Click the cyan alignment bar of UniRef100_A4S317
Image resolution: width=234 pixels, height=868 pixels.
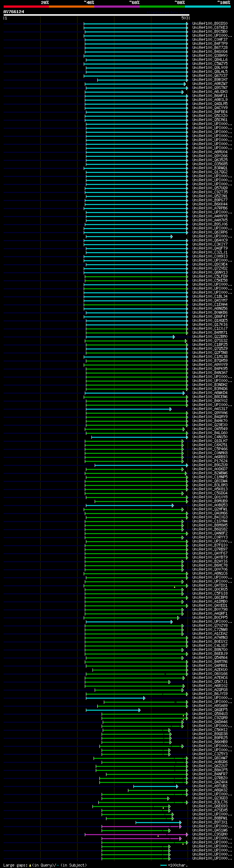128,409
